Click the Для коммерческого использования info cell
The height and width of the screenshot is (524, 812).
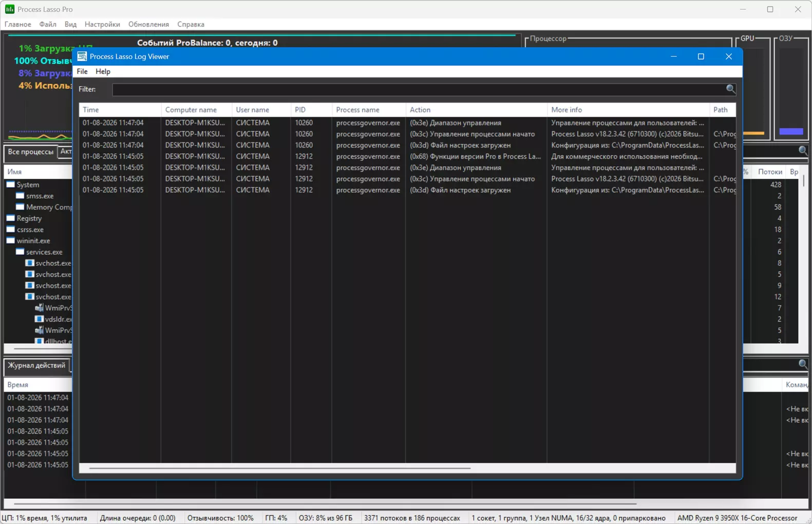coord(627,156)
